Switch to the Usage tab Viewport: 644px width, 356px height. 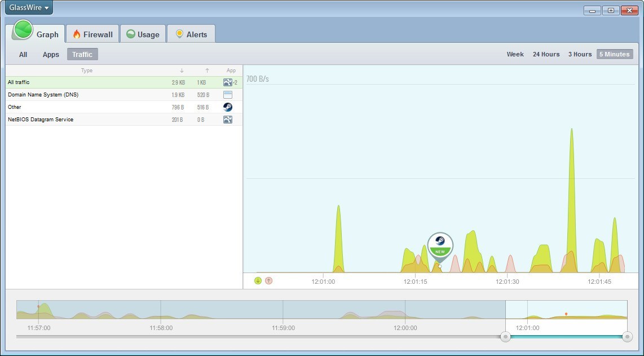tap(143, 34)
